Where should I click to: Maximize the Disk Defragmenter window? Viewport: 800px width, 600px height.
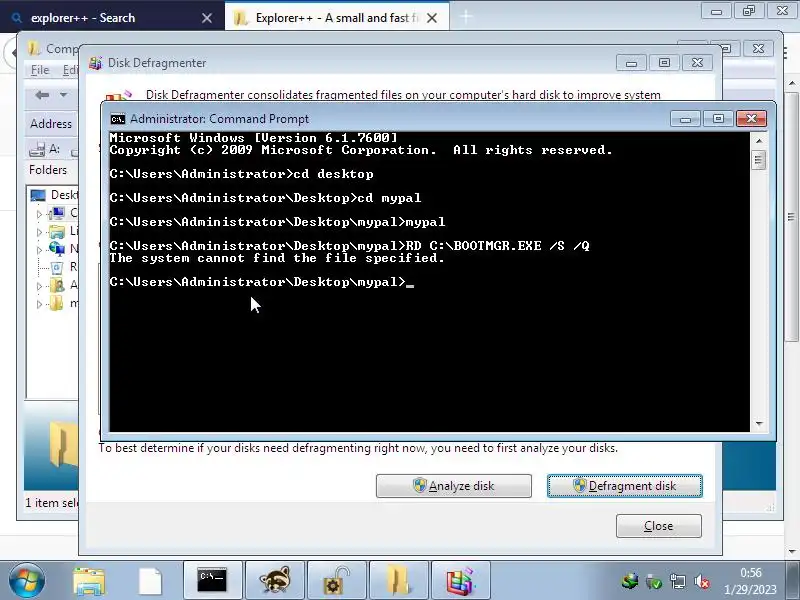(x=664, y=63)
